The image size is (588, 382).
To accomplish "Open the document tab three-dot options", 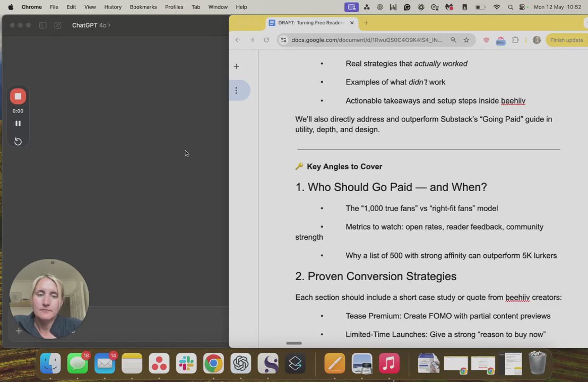I will [x=236, y=90].
